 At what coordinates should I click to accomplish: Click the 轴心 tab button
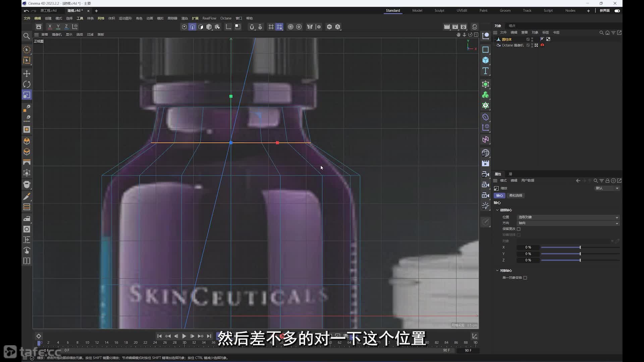[499, 195]
